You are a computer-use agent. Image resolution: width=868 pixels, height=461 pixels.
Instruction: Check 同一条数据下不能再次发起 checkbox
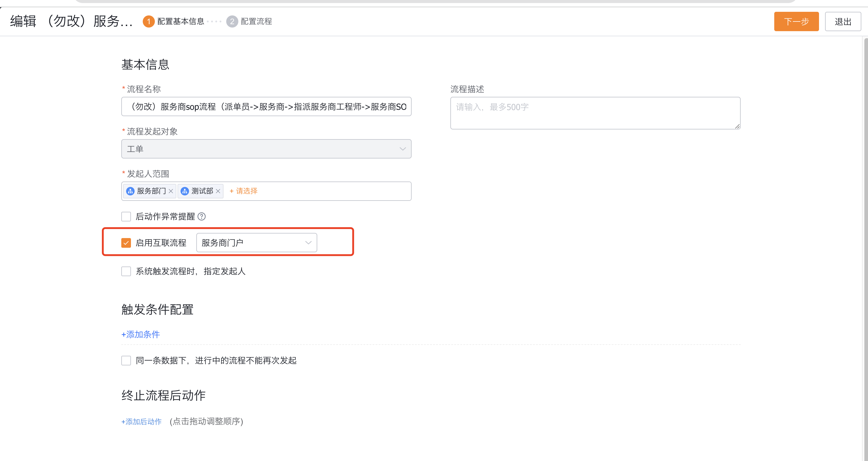pyautogui.click(x=126, y=361)
